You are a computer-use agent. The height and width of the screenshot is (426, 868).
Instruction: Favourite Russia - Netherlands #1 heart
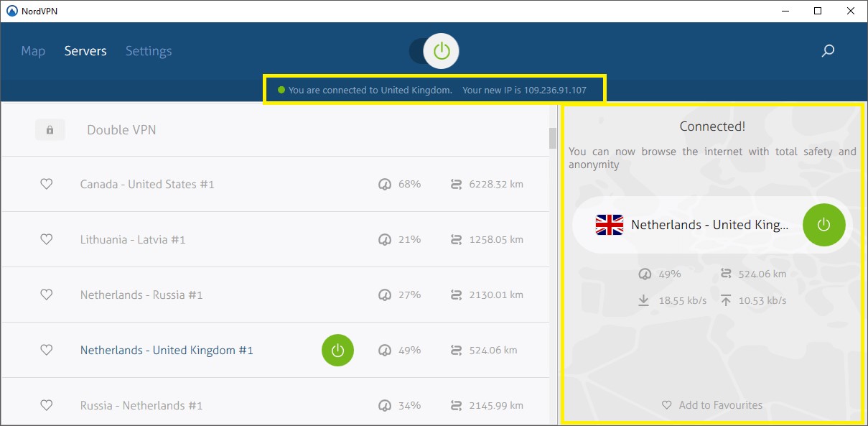(46, 405)
